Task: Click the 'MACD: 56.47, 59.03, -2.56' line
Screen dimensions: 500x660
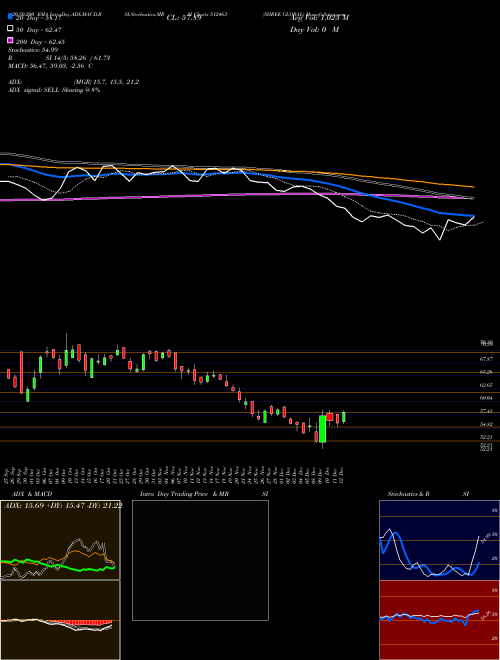Action: (x=50, y=66)
